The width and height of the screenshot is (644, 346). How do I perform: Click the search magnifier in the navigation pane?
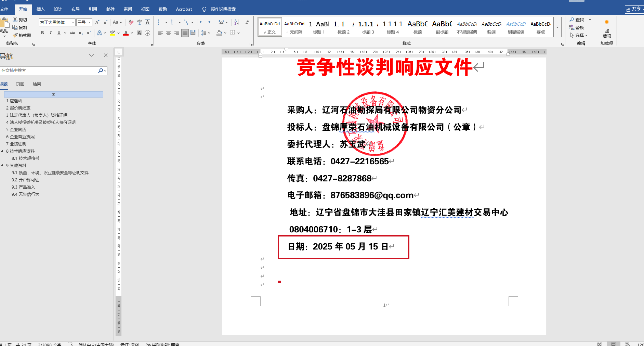[x=101, y=71]
